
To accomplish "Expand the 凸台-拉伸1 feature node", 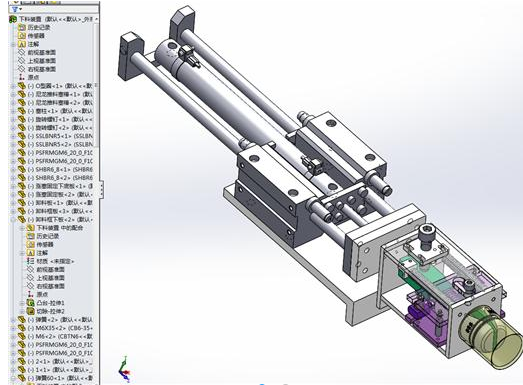I will click(x=22, y=303).
